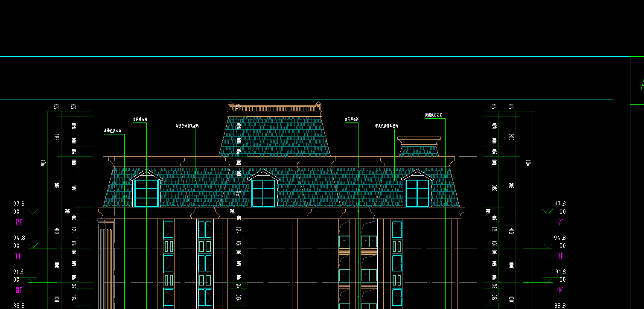
Task: Select the 浅褐色真石漆 annotation label
Action: (x=434, y=115)
